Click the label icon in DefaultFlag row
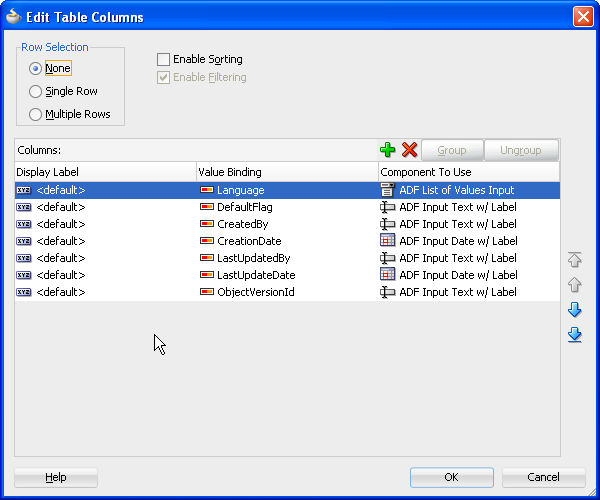 tap(24, 207)
